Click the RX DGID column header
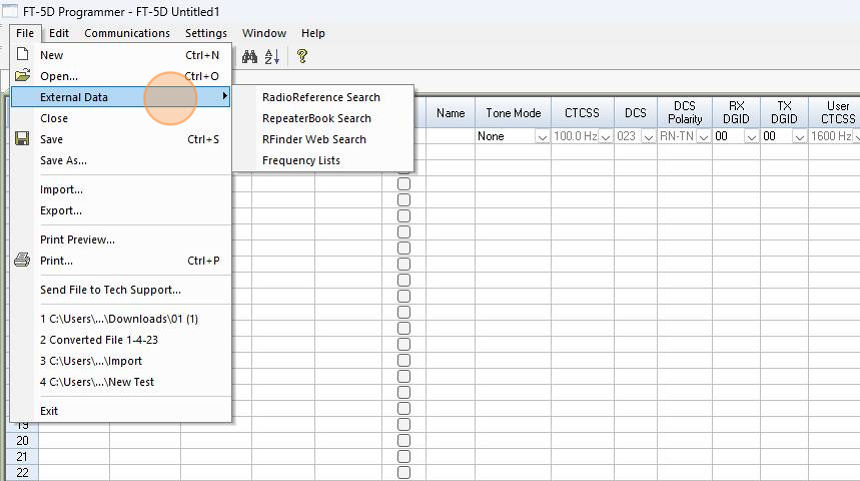Image resolution: width=860 pixels, height=481 pixels. click(x=737, y=112)
